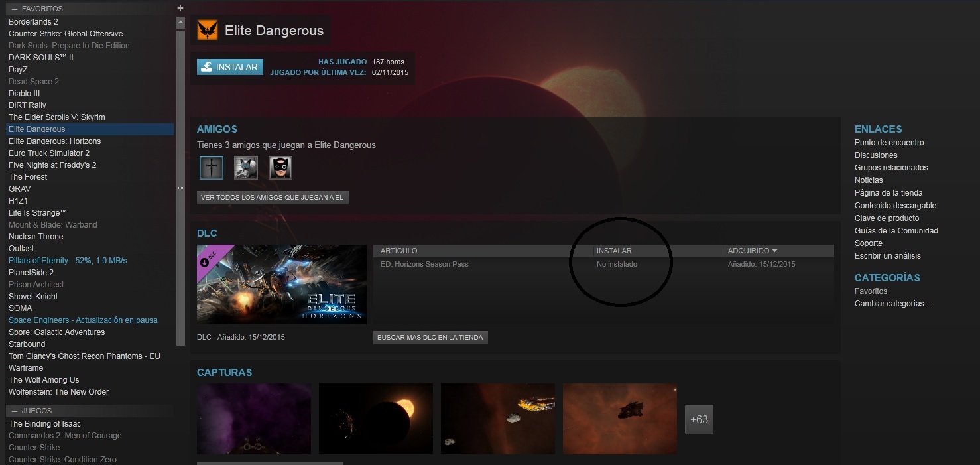Select Life Is Strange
This screenshot has height=465, width=980.
38,213
